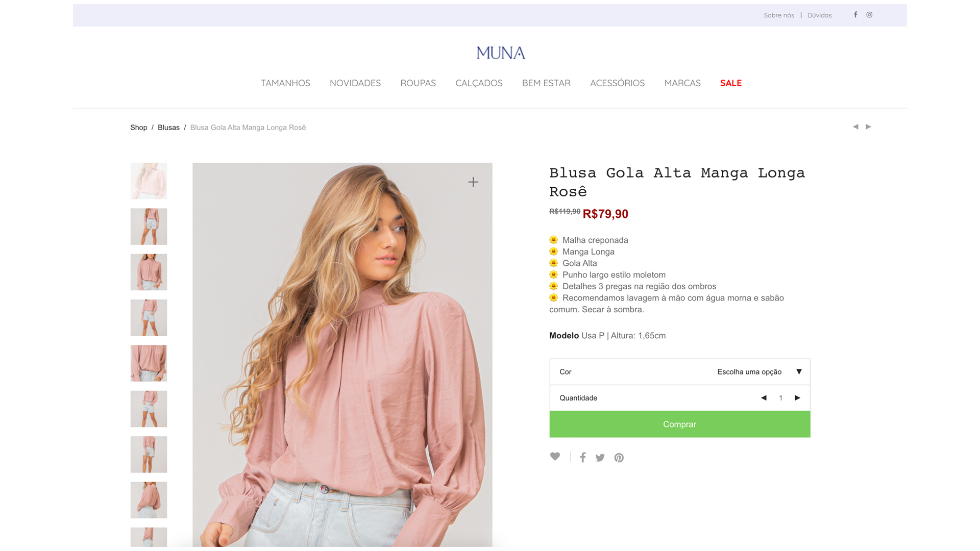Navigate to Blusas via the breadcrumb
This screenshot has height=551, width=980.
168,127
